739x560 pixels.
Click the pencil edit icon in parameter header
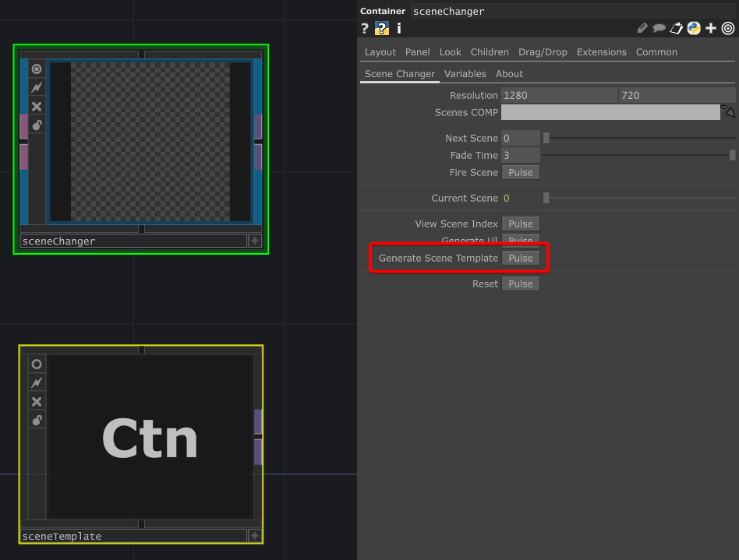tap(642, 28)
